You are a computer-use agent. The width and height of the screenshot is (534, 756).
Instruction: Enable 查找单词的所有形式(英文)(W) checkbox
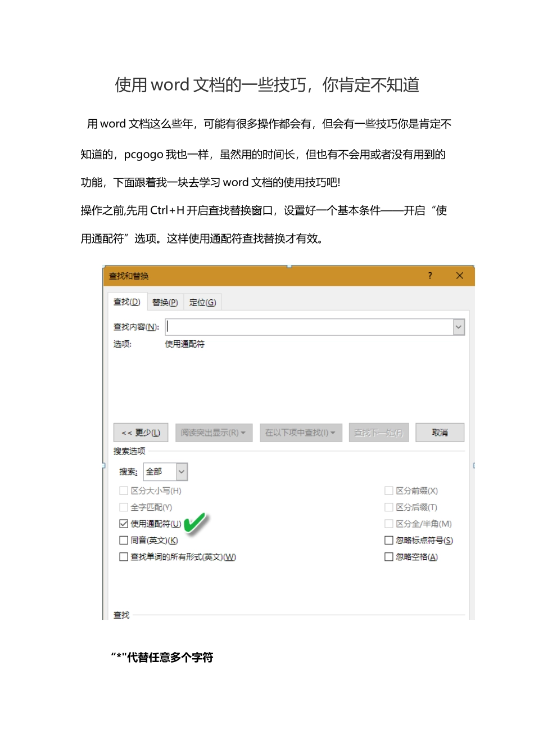pos(124,557)
